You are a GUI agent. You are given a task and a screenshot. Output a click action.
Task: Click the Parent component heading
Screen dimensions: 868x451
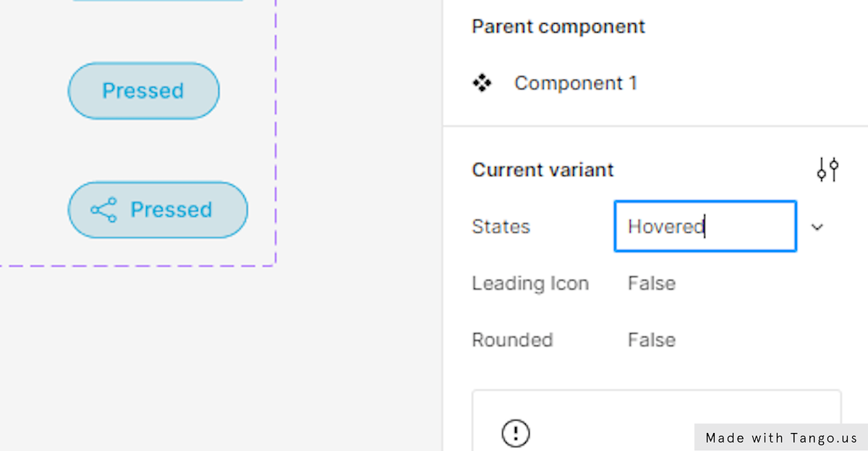point(558,27)
